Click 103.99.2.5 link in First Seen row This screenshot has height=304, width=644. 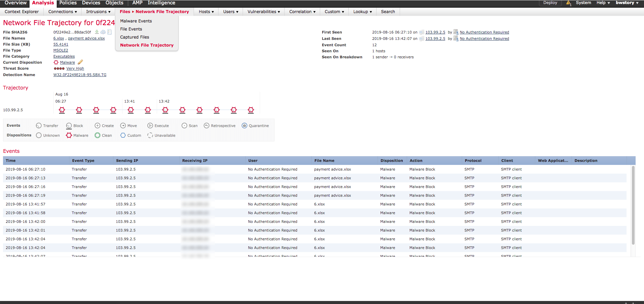point(435,33)
